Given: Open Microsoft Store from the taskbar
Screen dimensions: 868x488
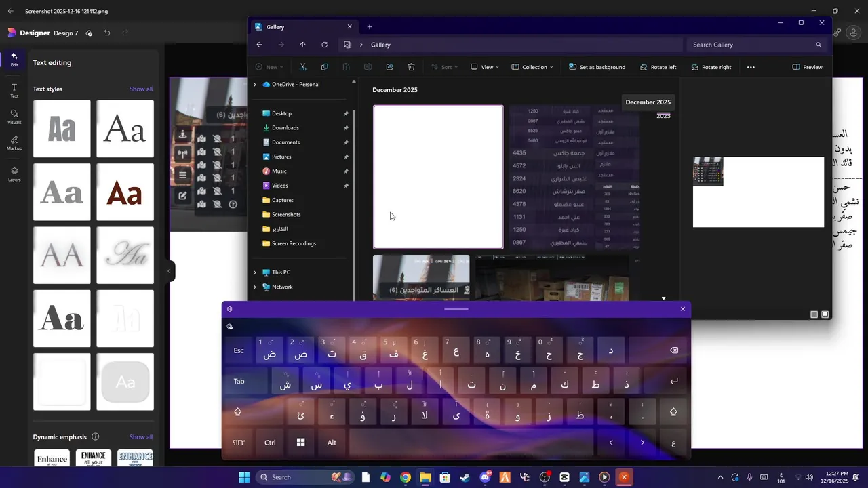Looking at the screenshot, I should (445, 477).
